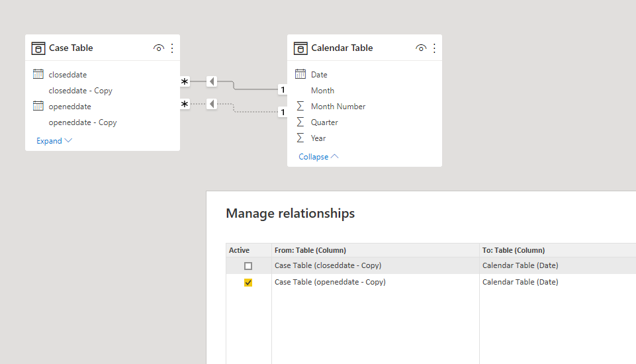The image size is (636, 364).
Task: Click the one marker on dotted relationship
Action: (x=283, y=112)
